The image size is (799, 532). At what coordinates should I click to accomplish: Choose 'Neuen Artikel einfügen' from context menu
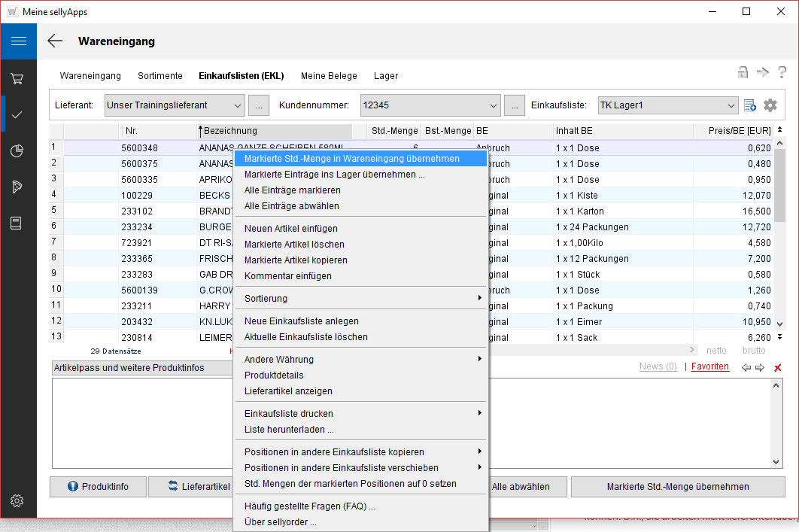tap(291, 228)
